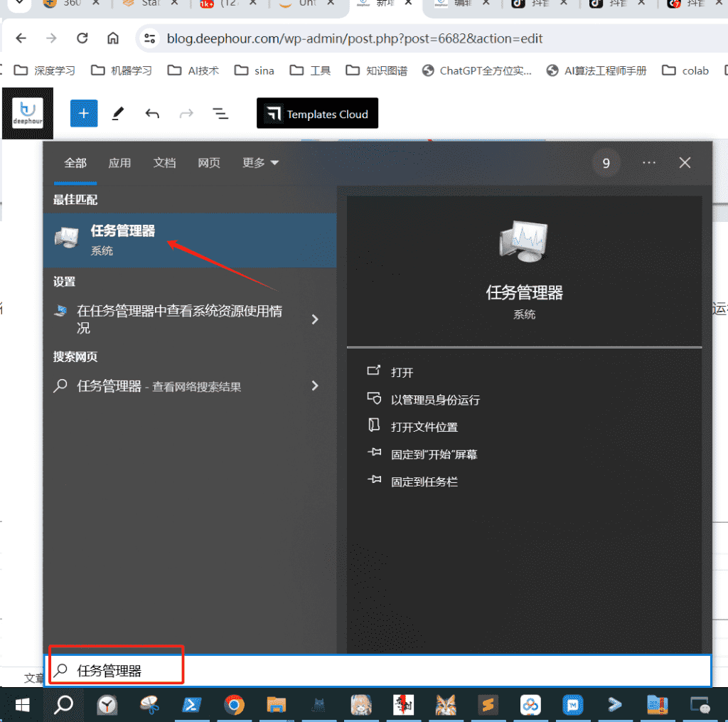Image resolution: width=728 pixels, height=722 pixels.
Task: Click 打开文件位置 in the right pane
Action: [424, 427]
